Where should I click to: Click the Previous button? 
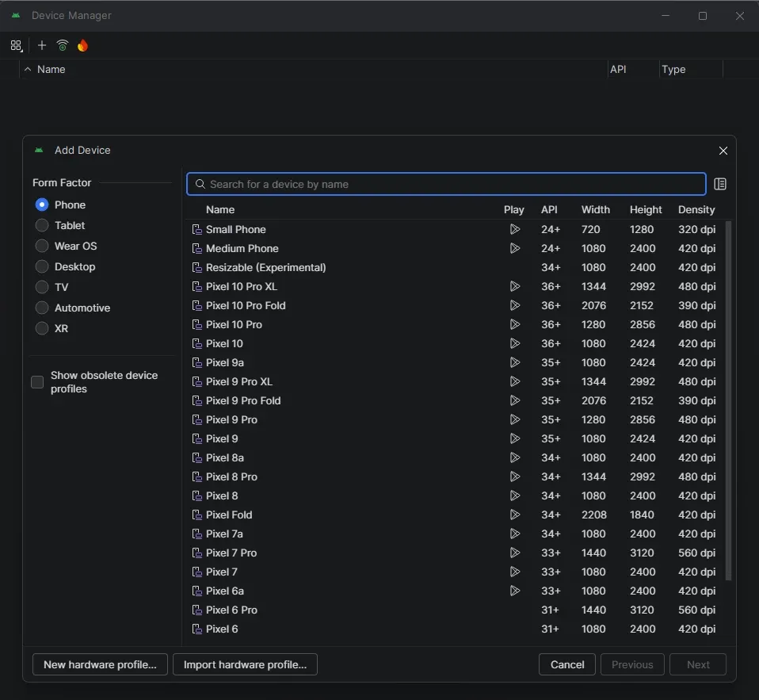point(632,664)
